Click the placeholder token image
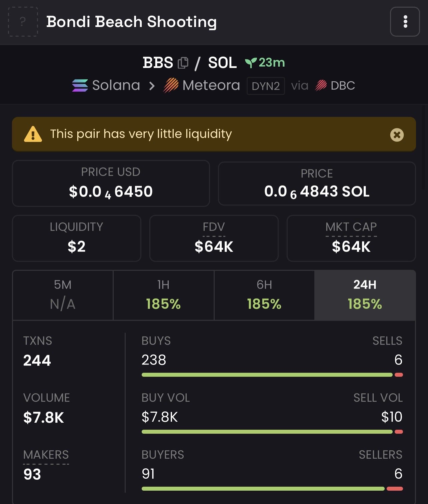Screen dimensions: 428x504 pos(23,22)
